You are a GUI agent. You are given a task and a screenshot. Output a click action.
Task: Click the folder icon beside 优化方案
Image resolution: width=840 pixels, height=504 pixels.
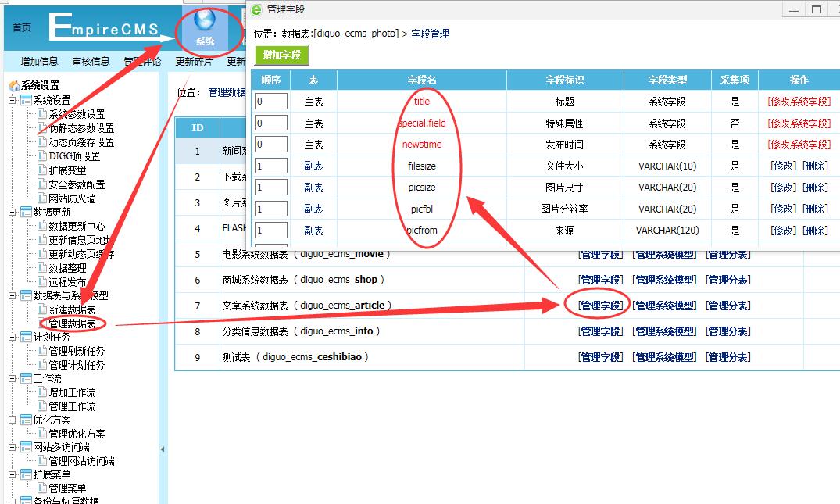(26, 420)
